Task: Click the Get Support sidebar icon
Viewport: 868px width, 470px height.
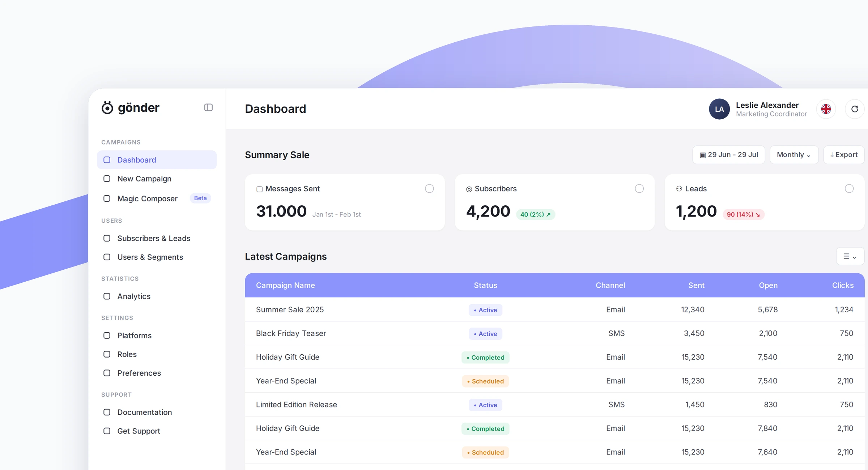Action: coord(107,431)
